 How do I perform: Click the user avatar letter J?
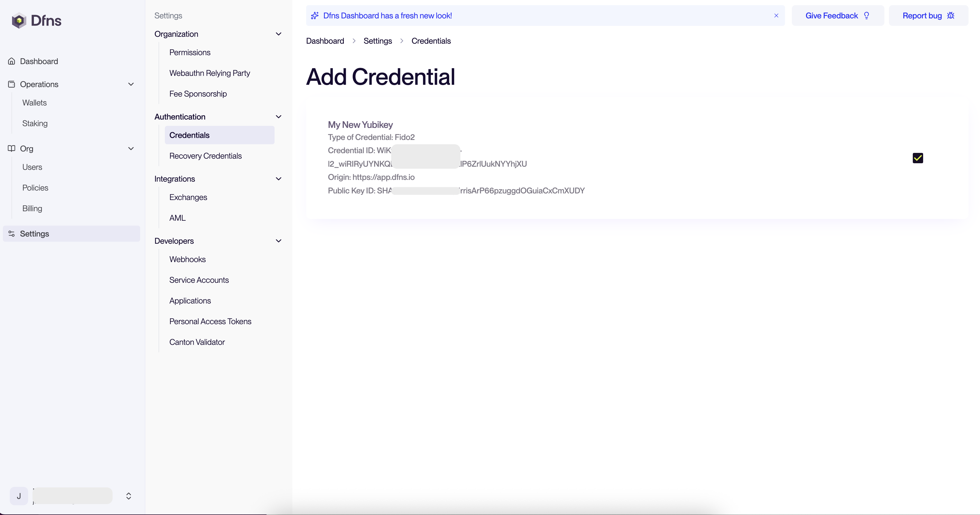point(19,496)
